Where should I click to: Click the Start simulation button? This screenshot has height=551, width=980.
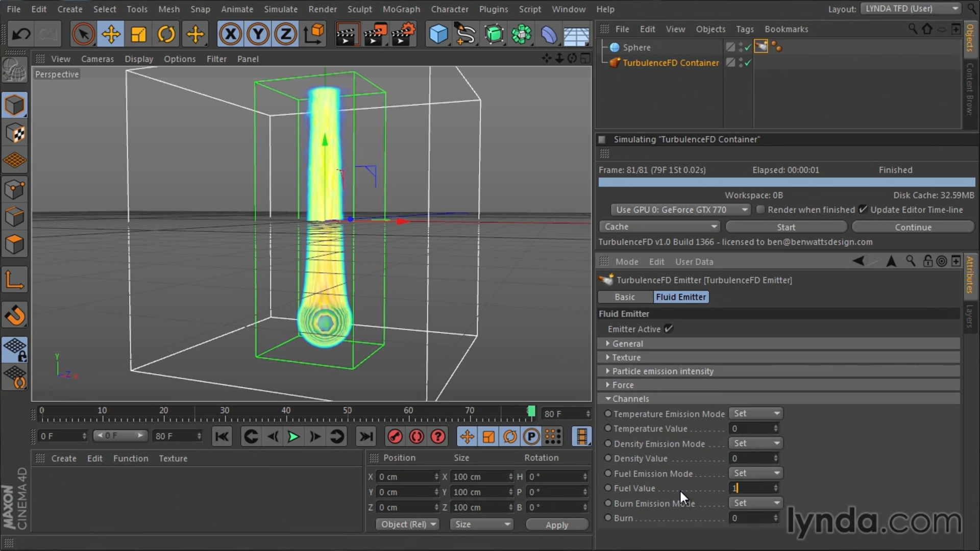786,227
